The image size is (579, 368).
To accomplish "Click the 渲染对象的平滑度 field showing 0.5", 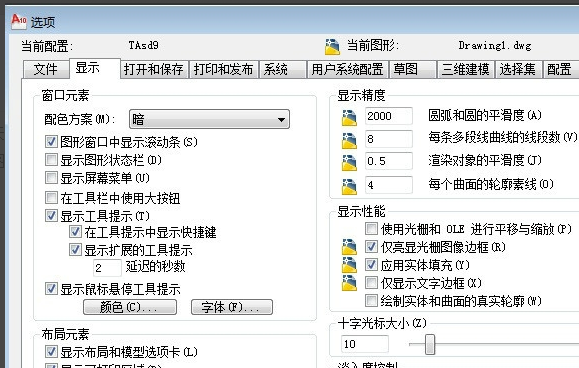I will [x=388, y=161].
